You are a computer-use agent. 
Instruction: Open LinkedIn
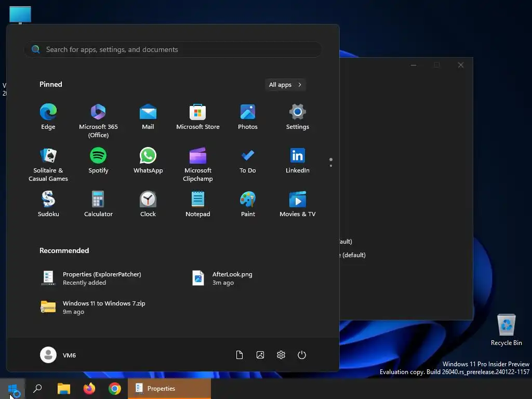(298, 161)
